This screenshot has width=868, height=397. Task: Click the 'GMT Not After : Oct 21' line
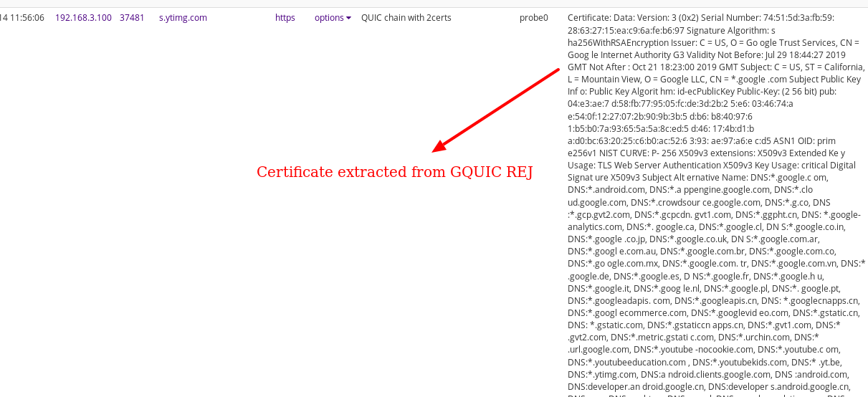[x=710, y=67]
